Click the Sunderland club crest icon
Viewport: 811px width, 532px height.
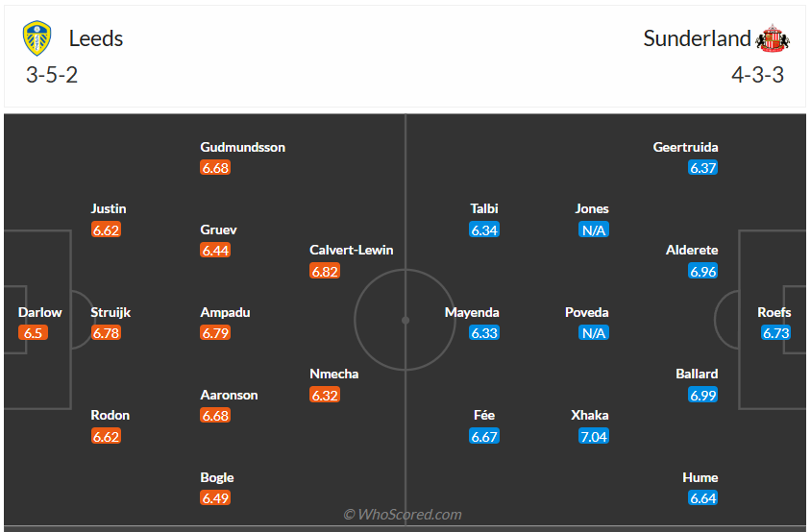click(773, 38)
